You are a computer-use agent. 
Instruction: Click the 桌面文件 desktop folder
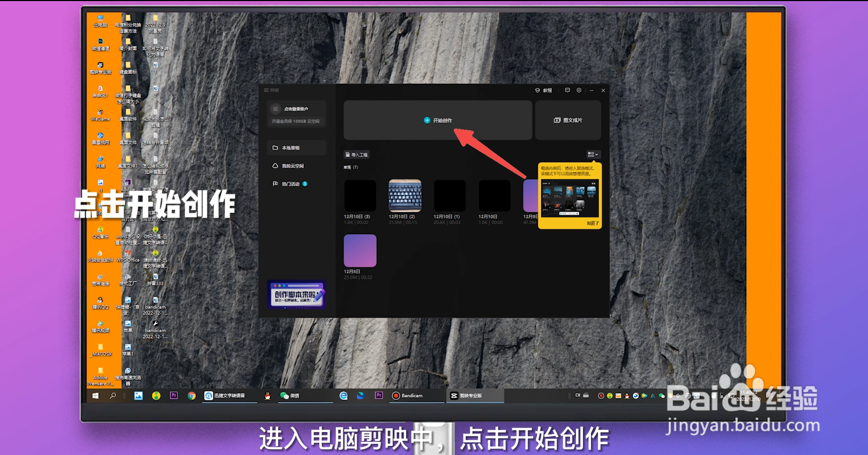point(128,139)
